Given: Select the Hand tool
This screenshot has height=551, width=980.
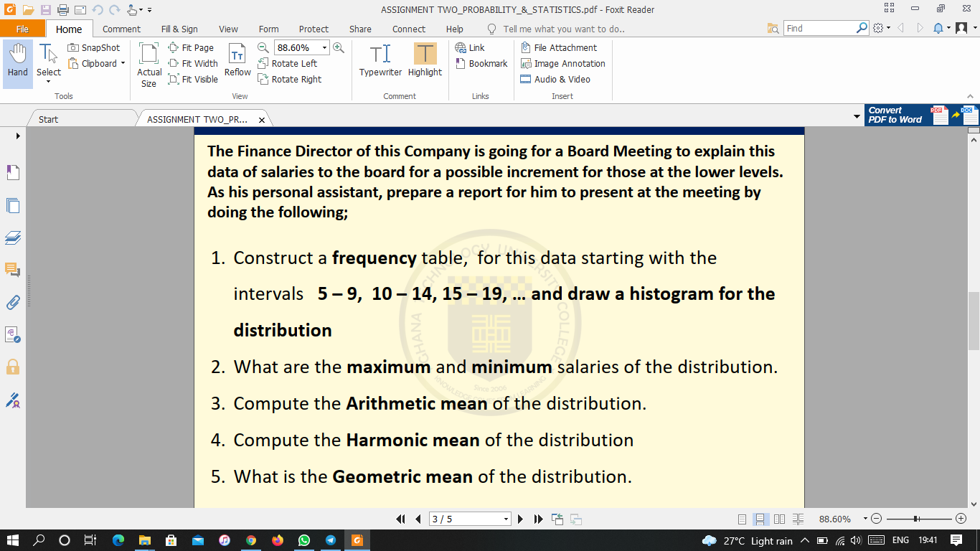Looking at the screenshot, I should click(18, 63).
